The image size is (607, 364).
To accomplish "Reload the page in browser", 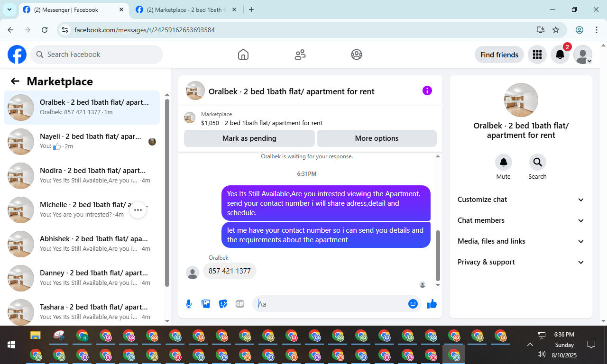I will (45, 30).
